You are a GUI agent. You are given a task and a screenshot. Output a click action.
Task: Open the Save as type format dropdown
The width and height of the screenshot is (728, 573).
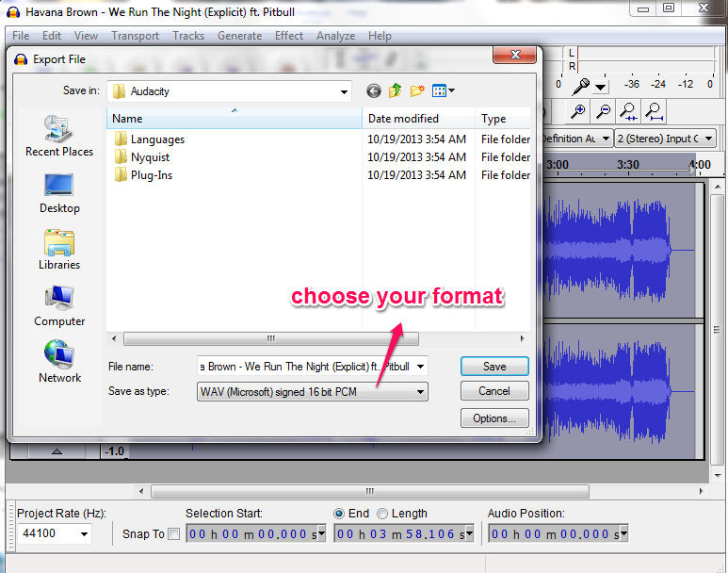coord(420,392)
